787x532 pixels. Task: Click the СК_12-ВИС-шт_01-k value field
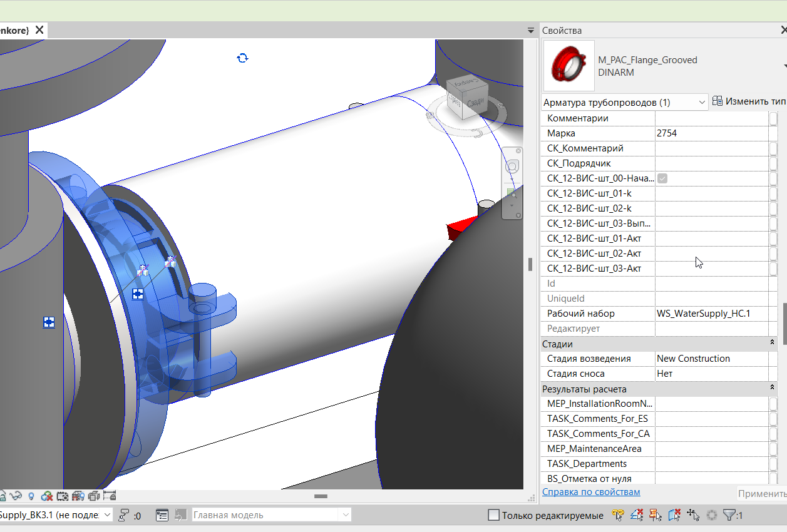pos(711,193)
